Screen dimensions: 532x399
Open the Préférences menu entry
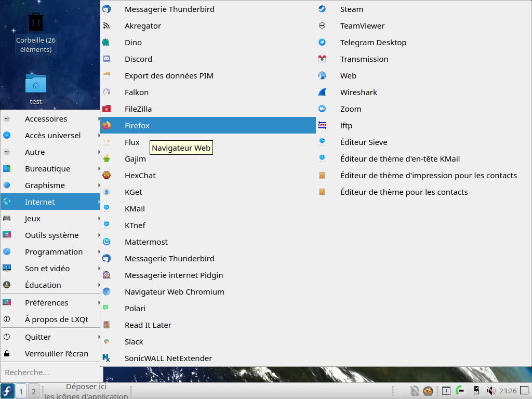tap(50, 303)
